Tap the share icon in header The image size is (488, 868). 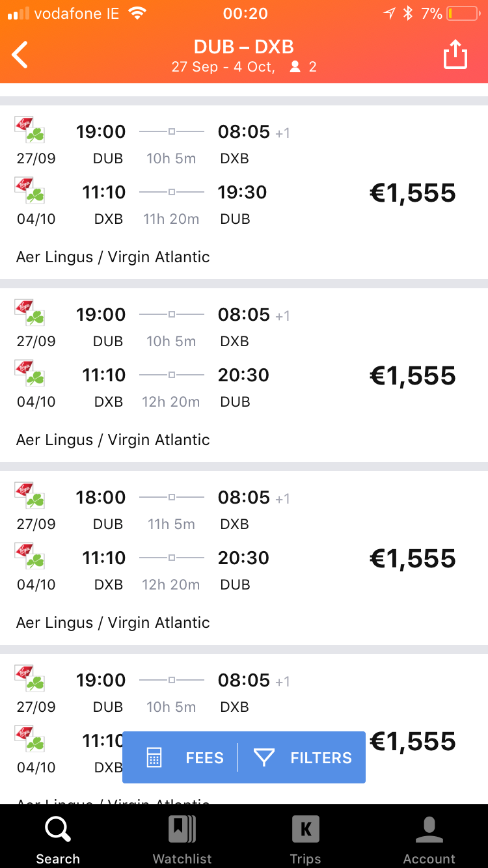click(455, 55)
